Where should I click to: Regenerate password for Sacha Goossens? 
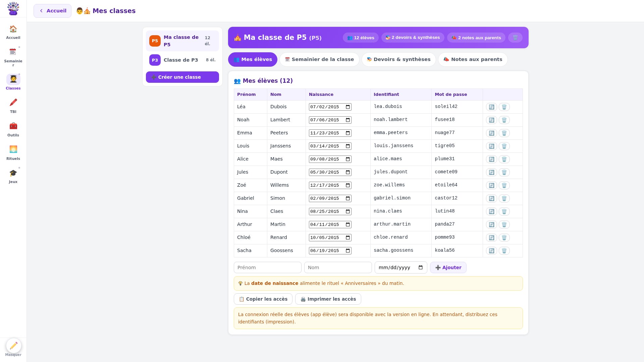(x=491, y=251)
